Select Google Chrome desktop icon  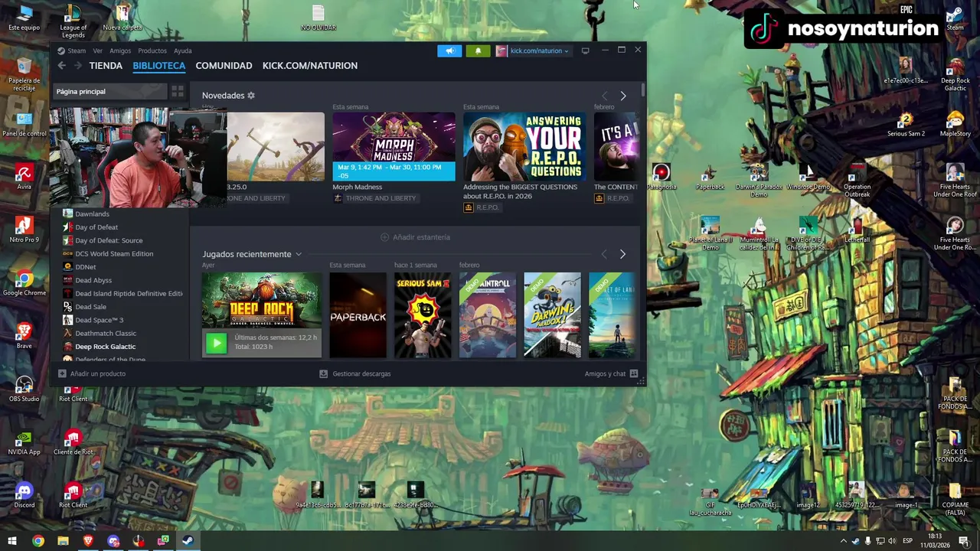tap(24, 283)
